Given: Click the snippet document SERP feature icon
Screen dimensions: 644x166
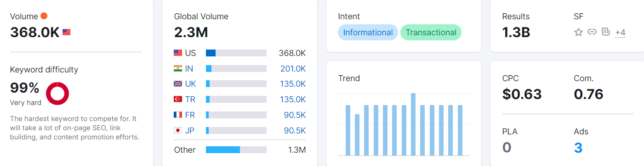Looking at the screenshot, I should point(606,32).
